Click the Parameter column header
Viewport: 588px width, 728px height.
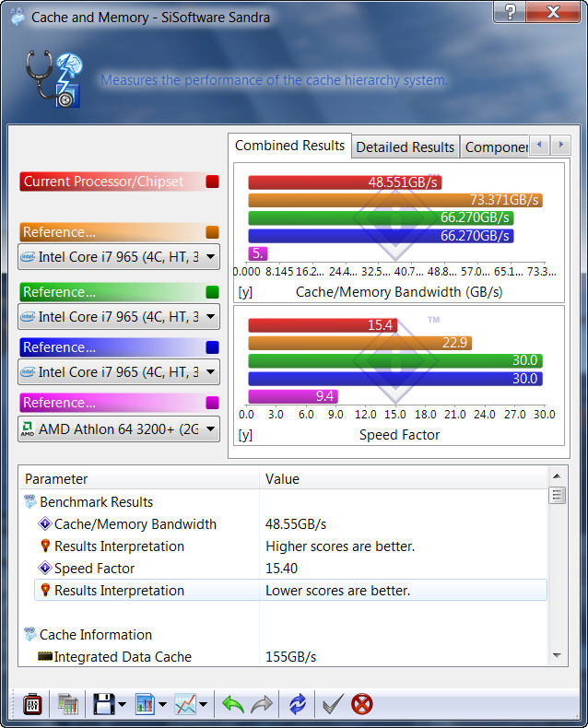[139, 478]
